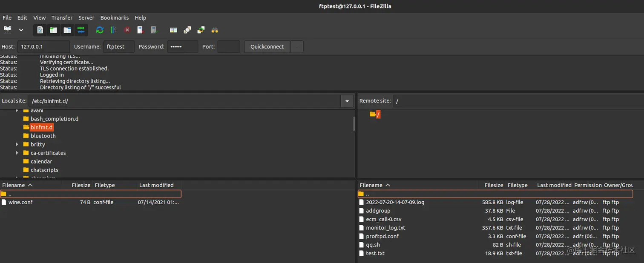Select the bluetooth folder
This screenshot has width=644, height=263.
[43, 136]
